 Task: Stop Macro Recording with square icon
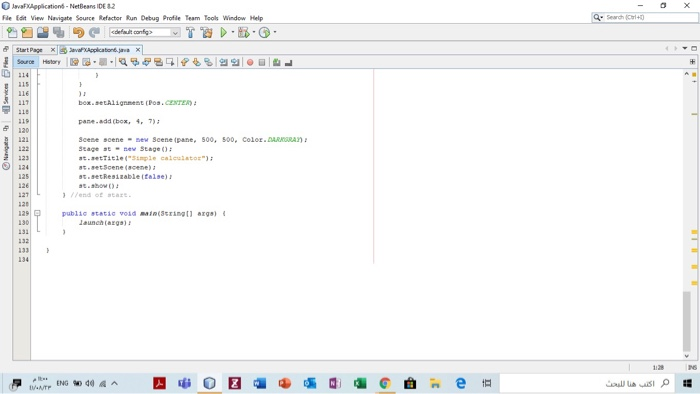coord(262,62)
